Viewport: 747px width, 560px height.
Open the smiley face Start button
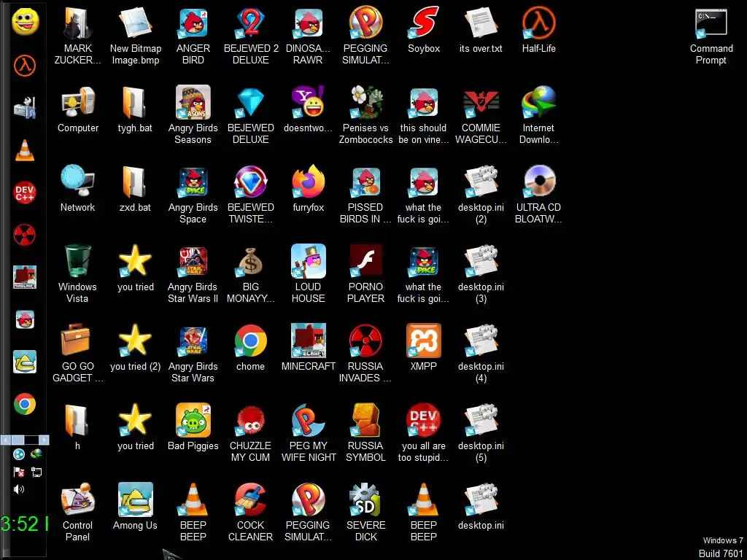(25, 22)
